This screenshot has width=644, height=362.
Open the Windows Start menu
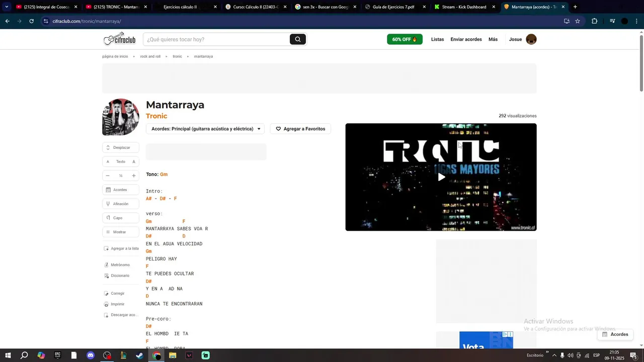(x=8, y=355)
